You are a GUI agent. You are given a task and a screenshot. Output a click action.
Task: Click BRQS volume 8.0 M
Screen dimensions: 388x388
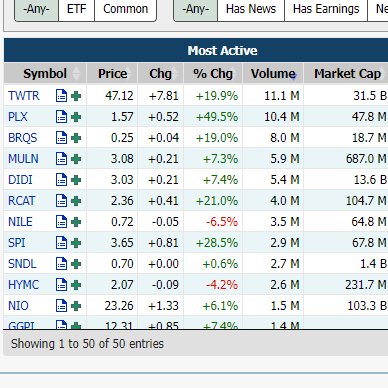[285, 138]
